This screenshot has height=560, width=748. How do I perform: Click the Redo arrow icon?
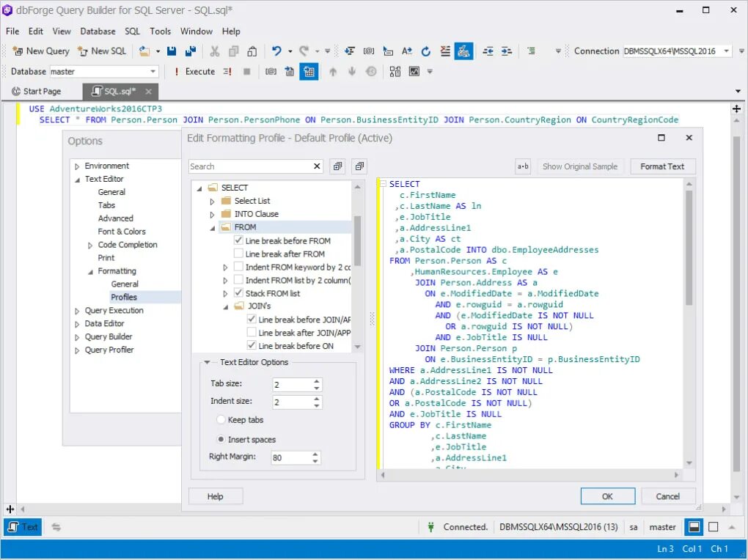click(304, 51)
